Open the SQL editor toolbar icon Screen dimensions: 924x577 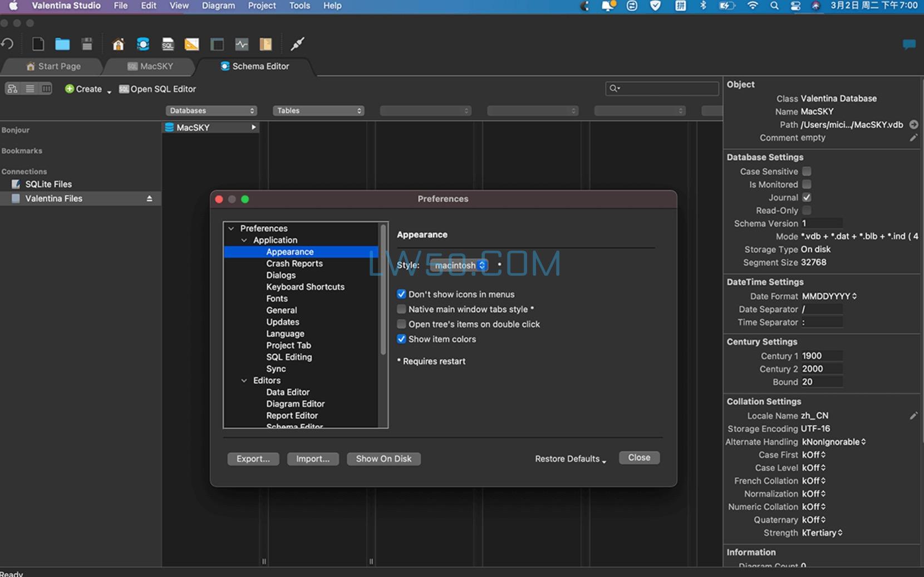pyautogui.click(x=168, y=44)
